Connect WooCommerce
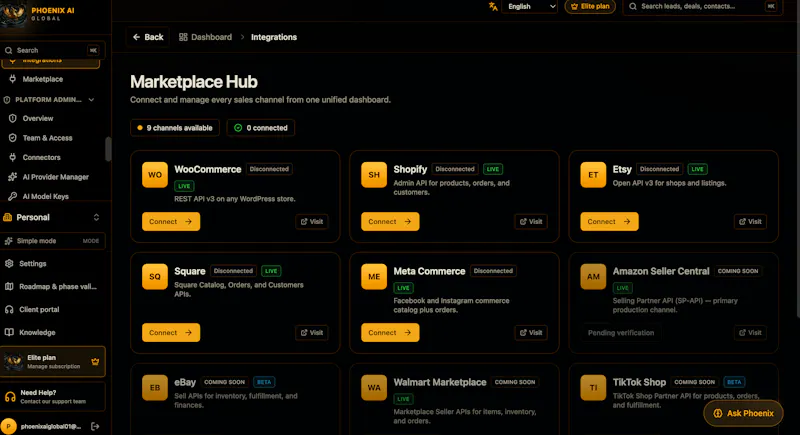Viewport: 800px width, 435px height. [x=171, y=221]
